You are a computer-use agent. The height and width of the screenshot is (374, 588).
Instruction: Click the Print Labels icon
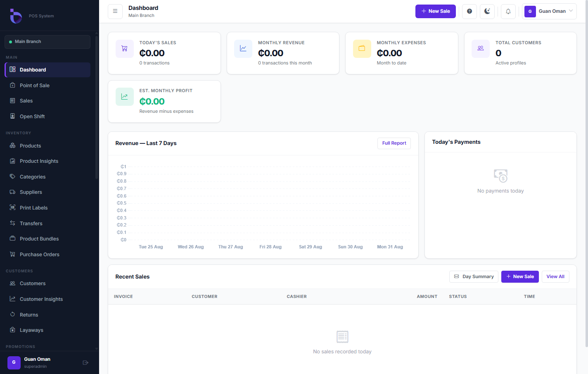point(12,207)
